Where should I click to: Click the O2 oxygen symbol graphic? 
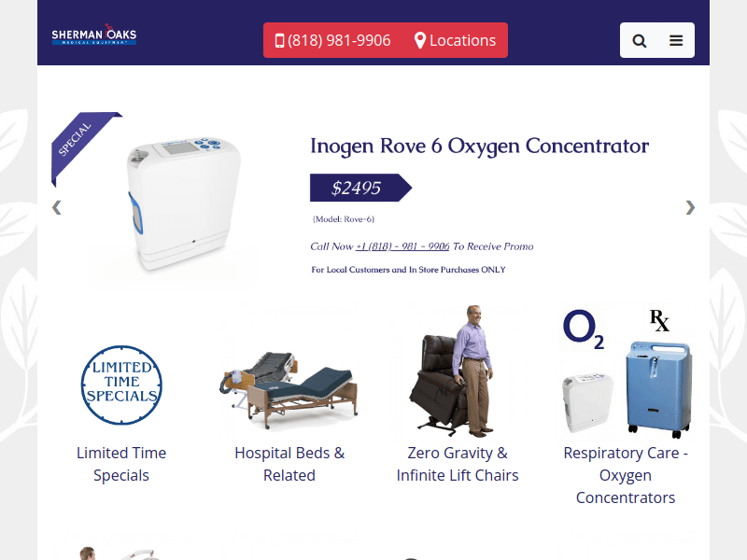click(584, 329)
